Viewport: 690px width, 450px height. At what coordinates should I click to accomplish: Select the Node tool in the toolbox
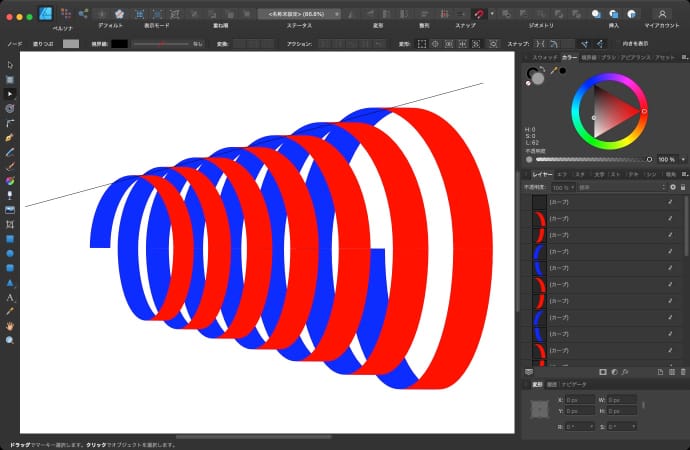pos(10,92)
